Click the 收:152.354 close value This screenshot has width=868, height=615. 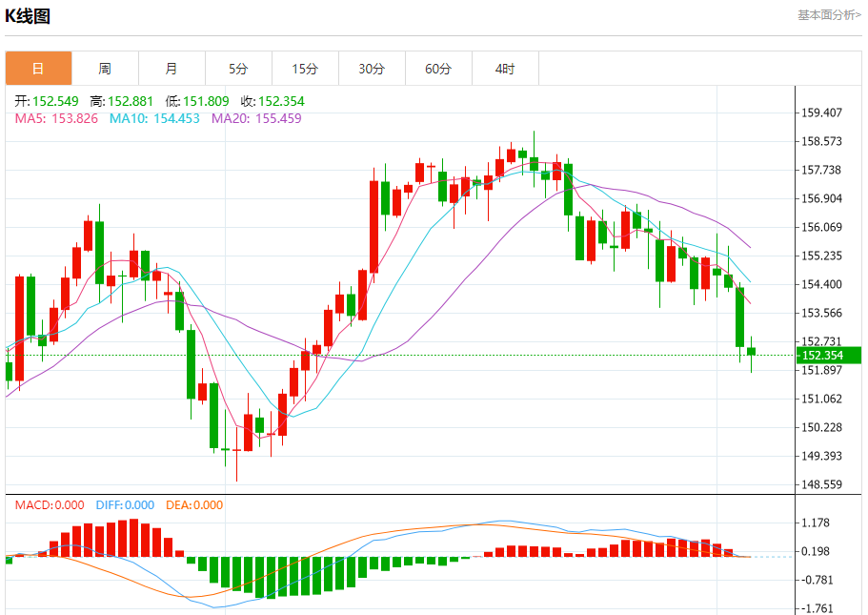(273, 101)
